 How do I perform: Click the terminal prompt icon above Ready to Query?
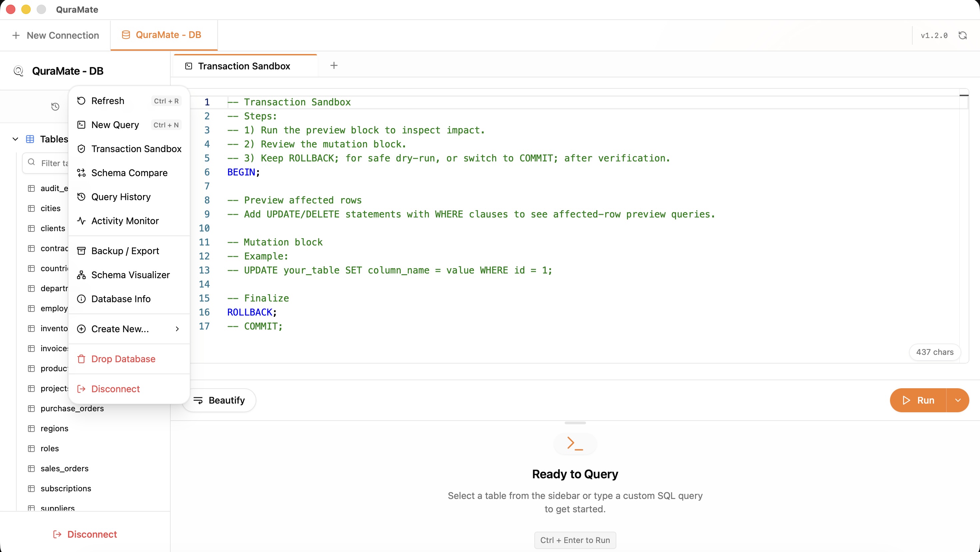point(574,444)
